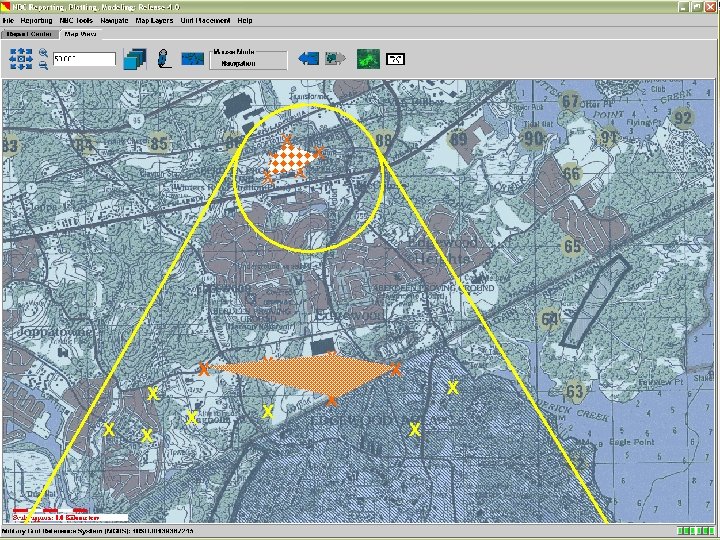Select the Map View tab
Image resolution: width=720 pixels, height=540 pixels.
point(80,34)
